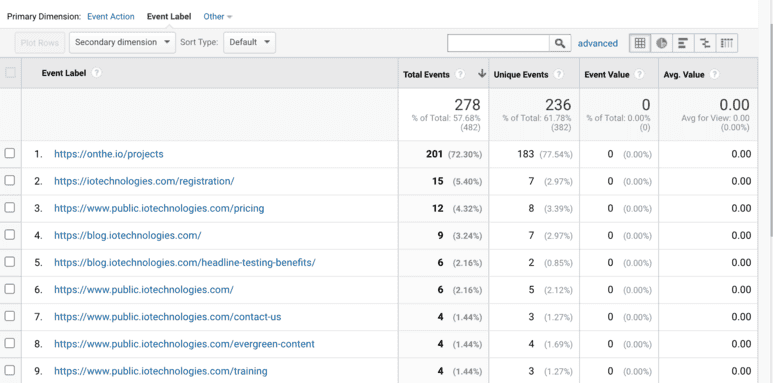Open the training page link
Image resolution: width=773 pixels, height=383 pixels.
(x=161, y=371)
